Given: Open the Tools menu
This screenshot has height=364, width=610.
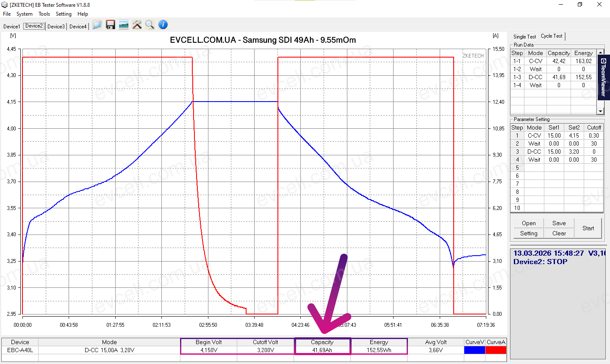Looking at the screenshot, I should click(x=44, y=14).
